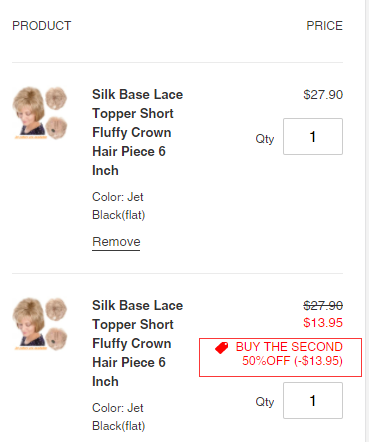Screen dimensions: 369x442
Task: Open the first Silk Base Lace Topper title
Action: 137,132
